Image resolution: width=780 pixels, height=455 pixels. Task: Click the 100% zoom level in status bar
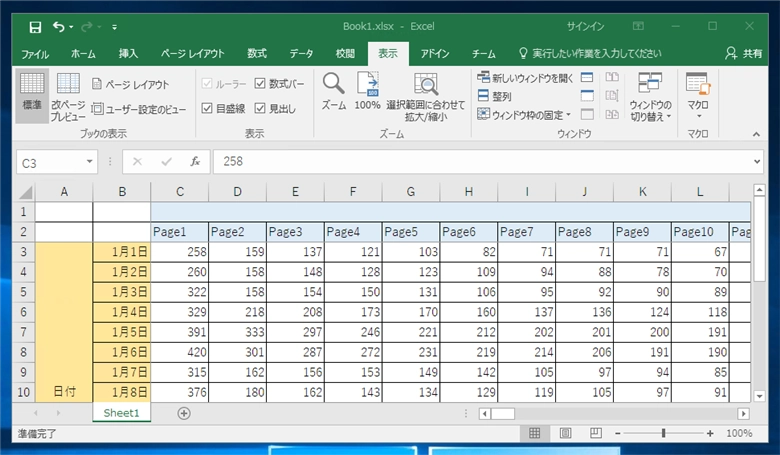tap(739, 434)
